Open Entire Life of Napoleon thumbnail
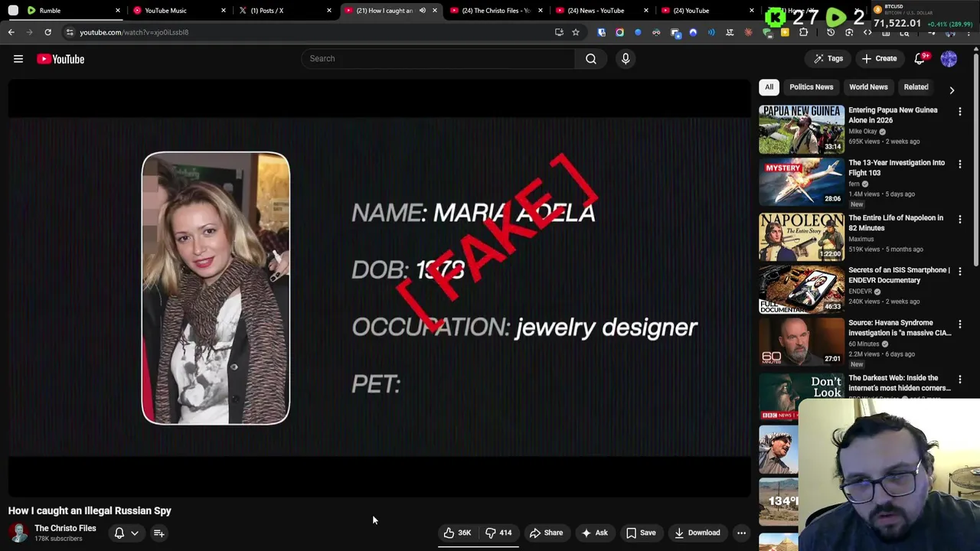Image resolution: width=980 pixels, height=551 pixels. pyautogui.click(x=802, y=236)
